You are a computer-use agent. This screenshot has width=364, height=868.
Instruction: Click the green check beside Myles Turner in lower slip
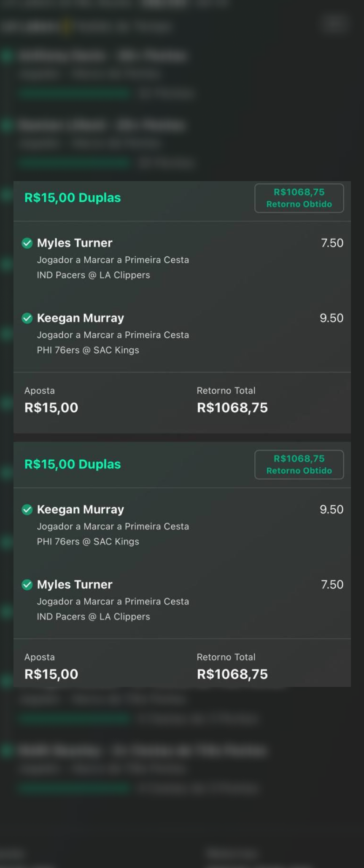pos(27,585)
